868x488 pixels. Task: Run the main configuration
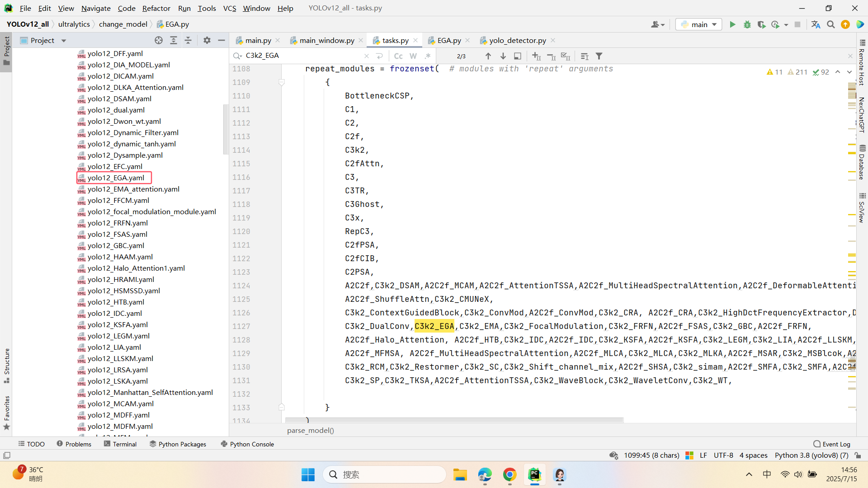point(732,24)
